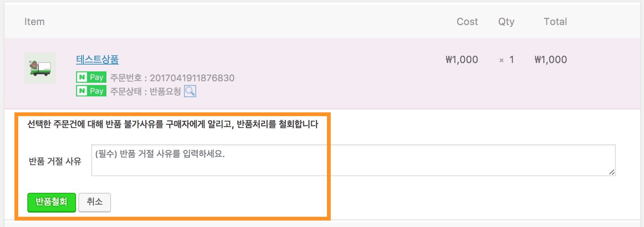Screen dimensions: 644x227
Task: Click the 취소 button
Action: coord(95,202)
